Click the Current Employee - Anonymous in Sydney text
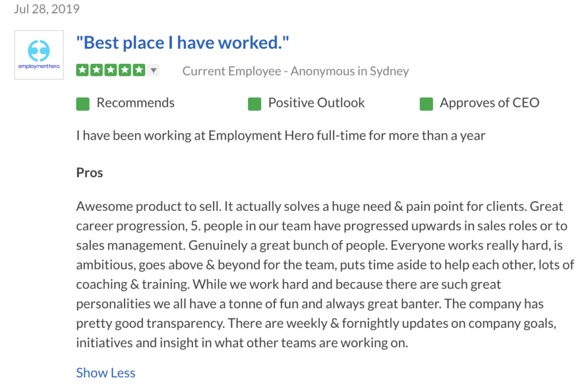The width and height of the screenshot is (588, 388). pyautogui.click(x=296, y=71)
